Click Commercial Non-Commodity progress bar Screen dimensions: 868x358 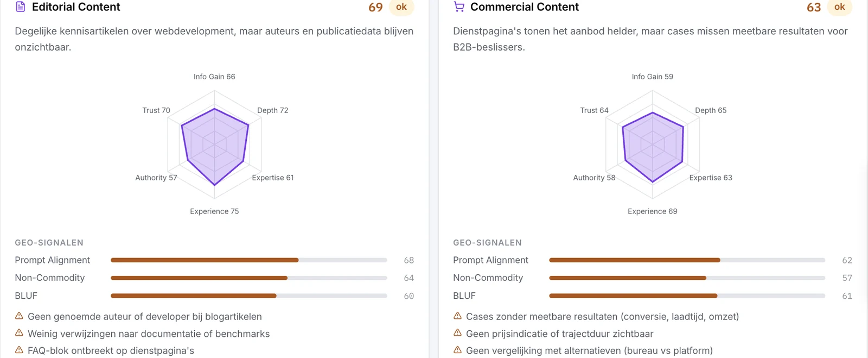687,278
